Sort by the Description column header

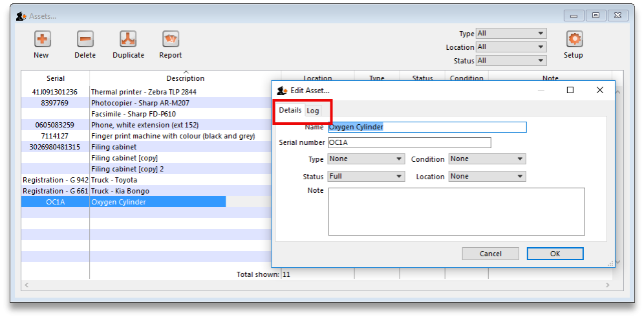click(185, 78)
